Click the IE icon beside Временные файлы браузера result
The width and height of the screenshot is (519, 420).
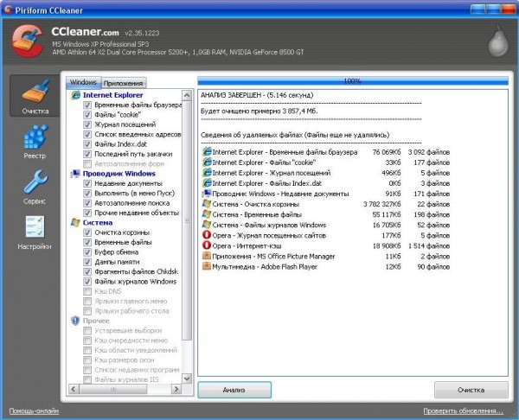click(207, 152)
